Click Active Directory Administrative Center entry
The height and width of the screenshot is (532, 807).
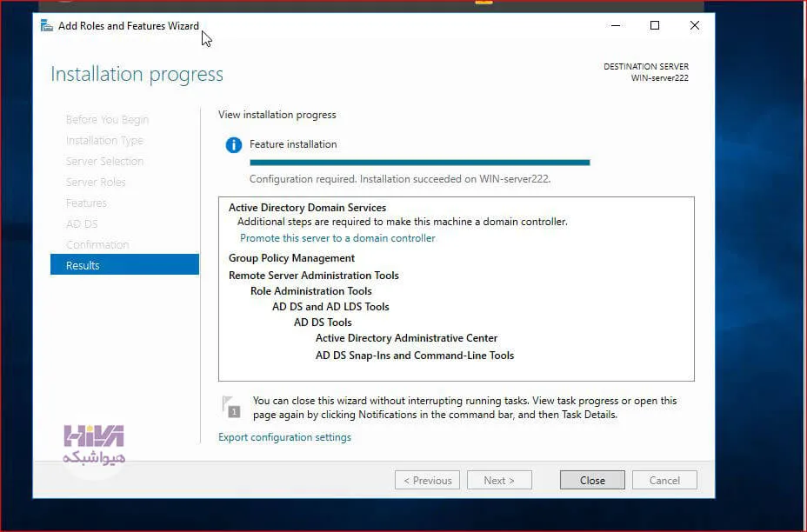pyautogui.click(x=407, y=338)
